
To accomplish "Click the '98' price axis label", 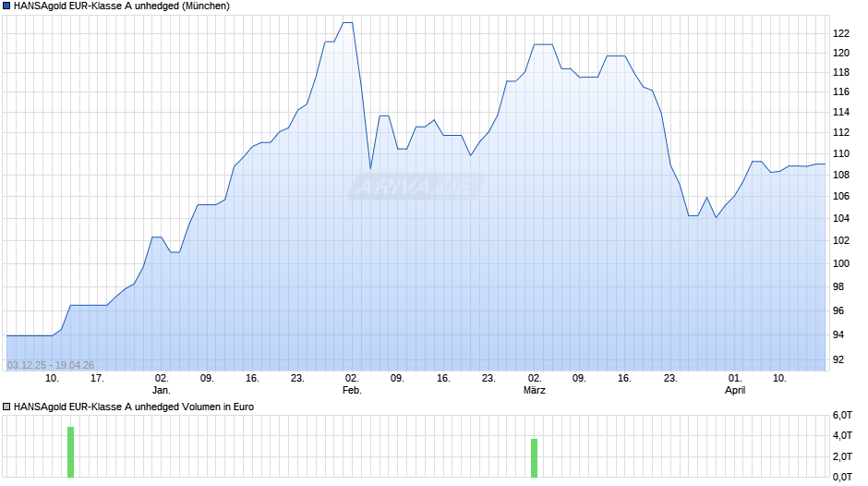I will [x=838, y=287].
